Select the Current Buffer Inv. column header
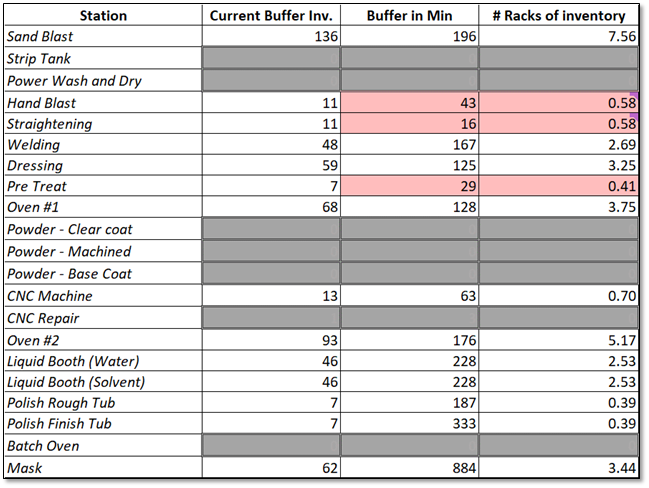Viewport: 649px width, 488px height. click(x=271, y=15)
